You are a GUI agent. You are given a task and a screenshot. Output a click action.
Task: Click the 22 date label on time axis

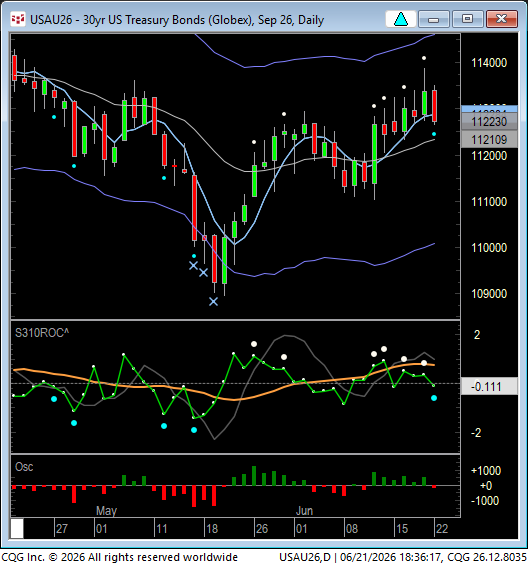pyautogui.click(x=442, y=529)
